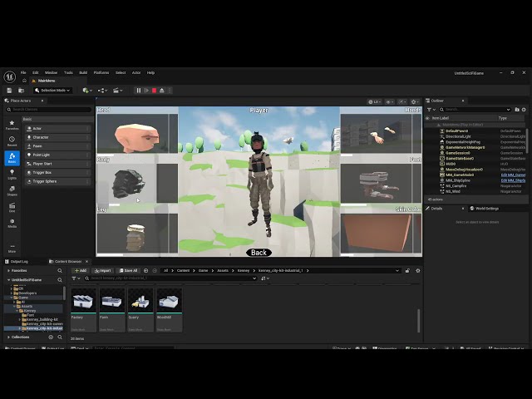Open the quick add to project dropdown
The height and width of the screenshot is (399, 532).
pyautogui.click(x=87, y=91)
